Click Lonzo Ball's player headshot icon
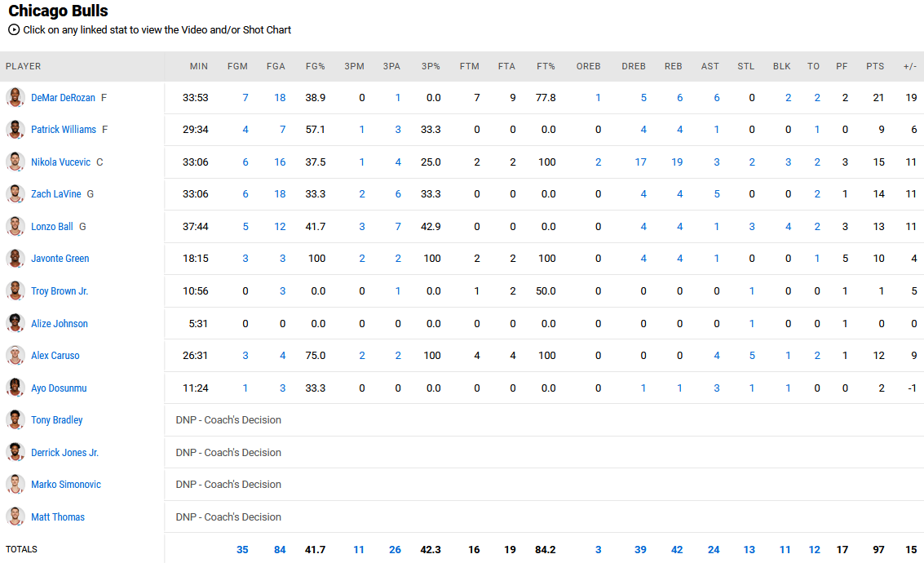This screenshot has height=563, width=924. pos(15,226)
